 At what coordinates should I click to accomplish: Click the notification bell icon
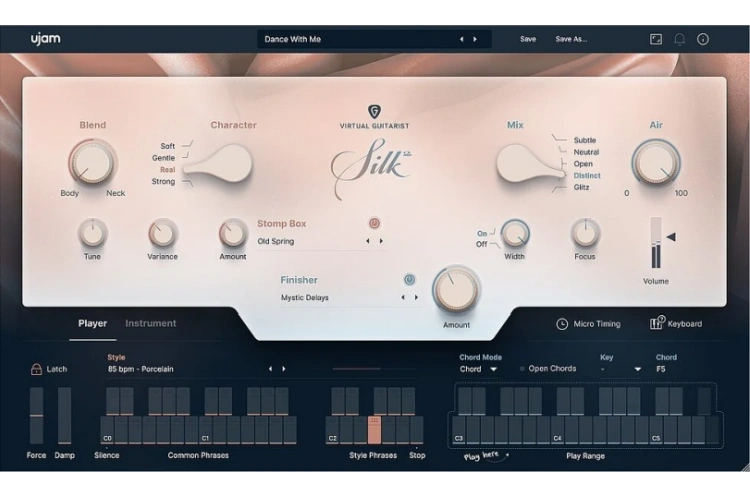point(680,39)
